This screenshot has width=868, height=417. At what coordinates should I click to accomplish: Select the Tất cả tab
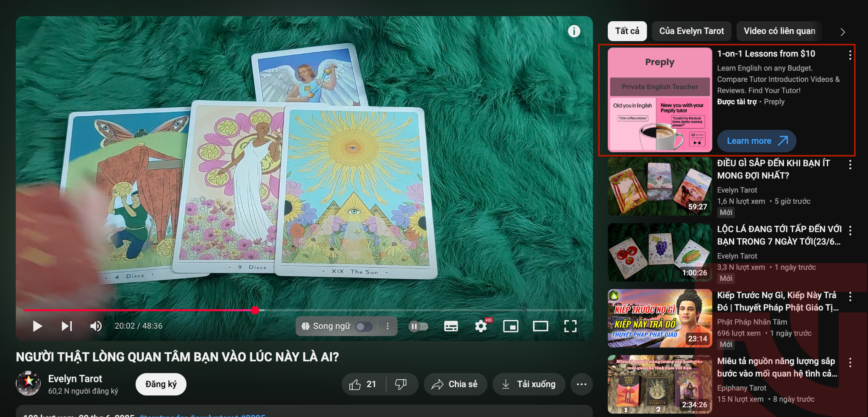pos(627,31)
